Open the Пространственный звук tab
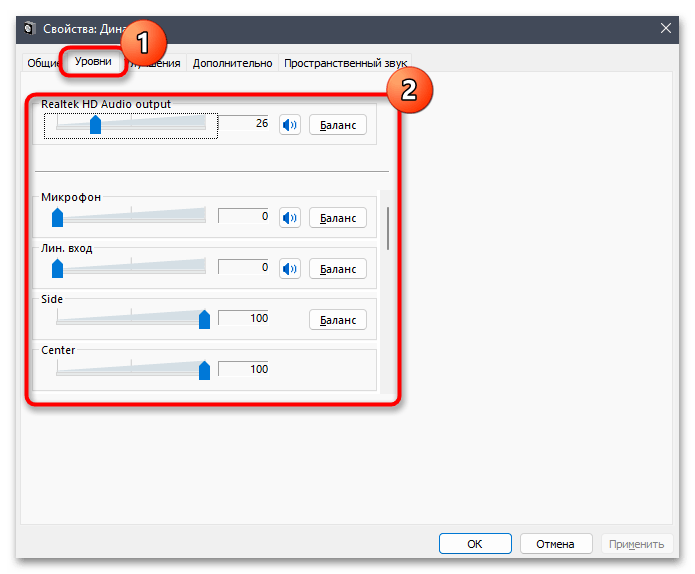 (x=345, y=63)
